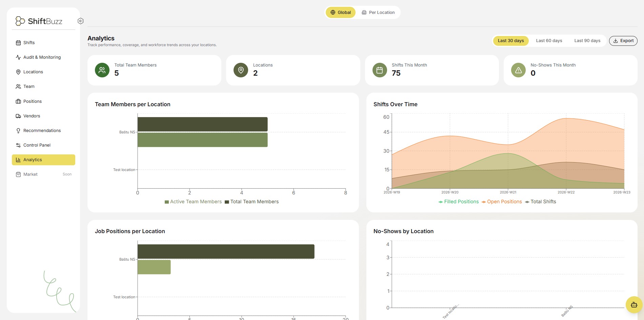Click the Recommendations lightbulb icon
Viewport: 644px width, 320px height.
coord(18,131)
